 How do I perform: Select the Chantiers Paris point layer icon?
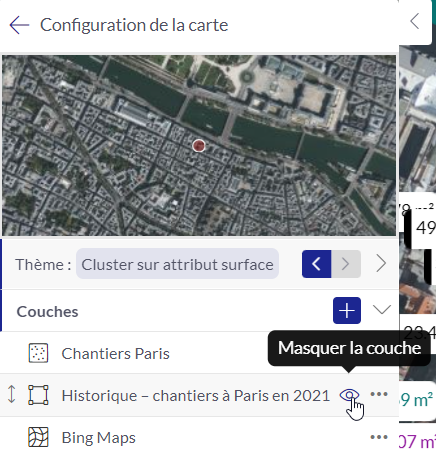[38, 353]
